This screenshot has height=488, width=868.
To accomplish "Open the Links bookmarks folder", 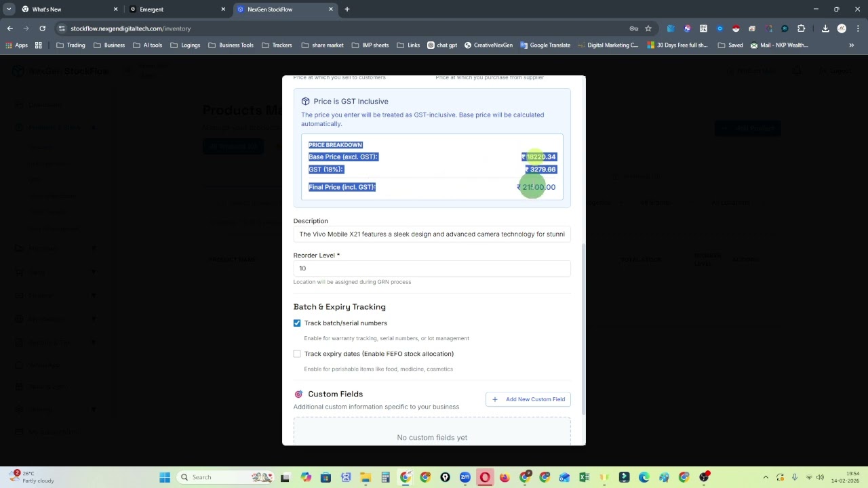I will (408, 45).
